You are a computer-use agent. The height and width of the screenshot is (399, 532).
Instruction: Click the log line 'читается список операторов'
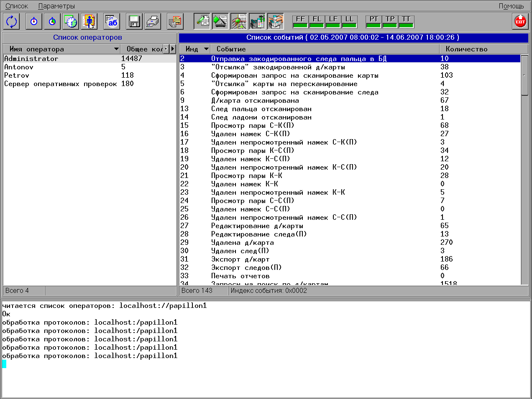(105, 306)
